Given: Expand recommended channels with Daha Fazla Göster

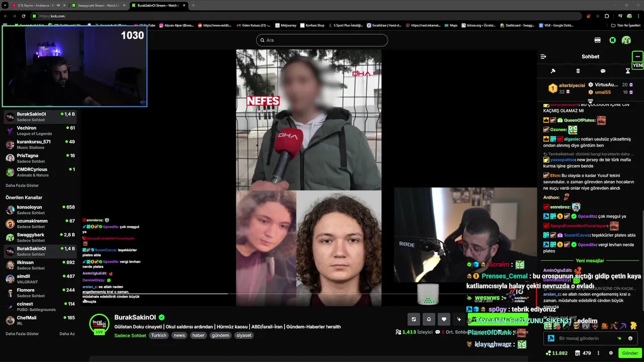Looking at the screenshot, I should (x=22, y=334).
